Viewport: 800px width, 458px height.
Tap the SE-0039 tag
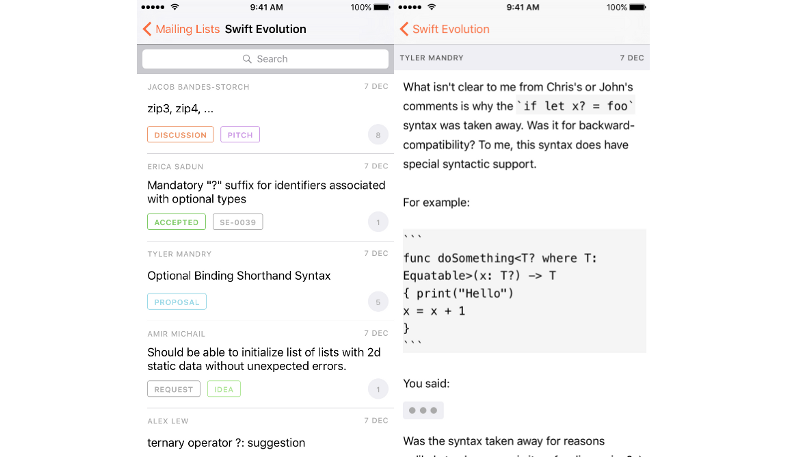click(238, 222)
